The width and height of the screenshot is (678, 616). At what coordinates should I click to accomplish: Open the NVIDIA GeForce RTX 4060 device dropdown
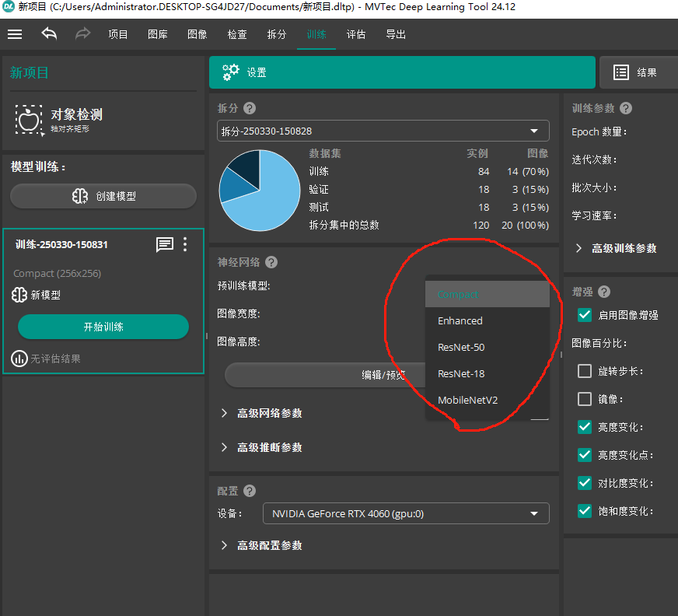[406, 513]
